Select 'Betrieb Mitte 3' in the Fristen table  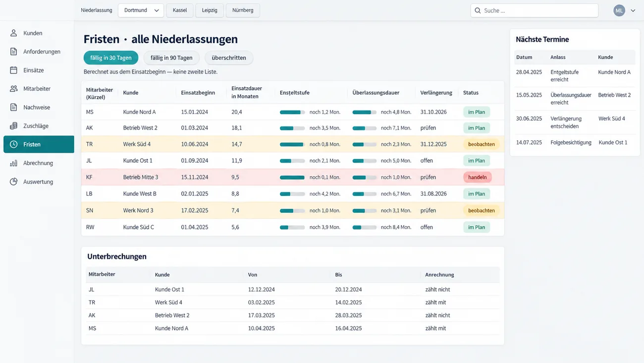point(141,178)
